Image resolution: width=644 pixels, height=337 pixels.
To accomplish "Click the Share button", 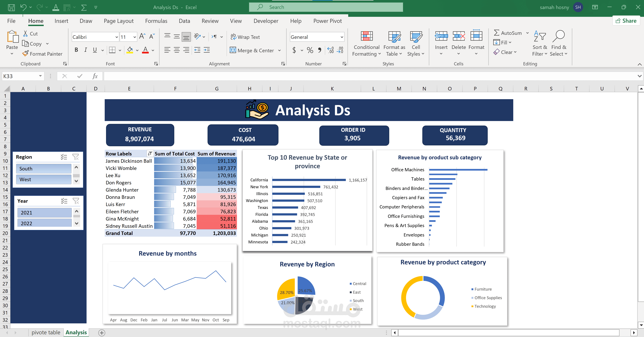I will click(626, 21).
